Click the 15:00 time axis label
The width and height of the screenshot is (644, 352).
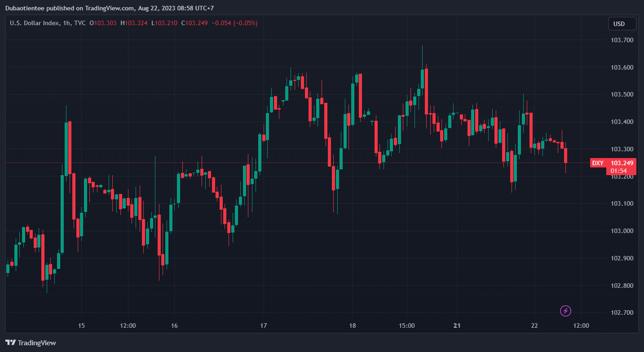coord(406,325)
